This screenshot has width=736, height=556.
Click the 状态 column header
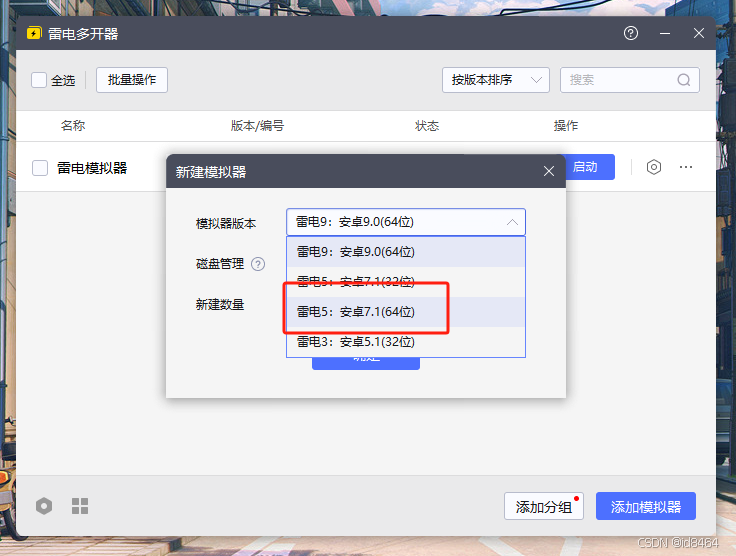tap(427, 126)
